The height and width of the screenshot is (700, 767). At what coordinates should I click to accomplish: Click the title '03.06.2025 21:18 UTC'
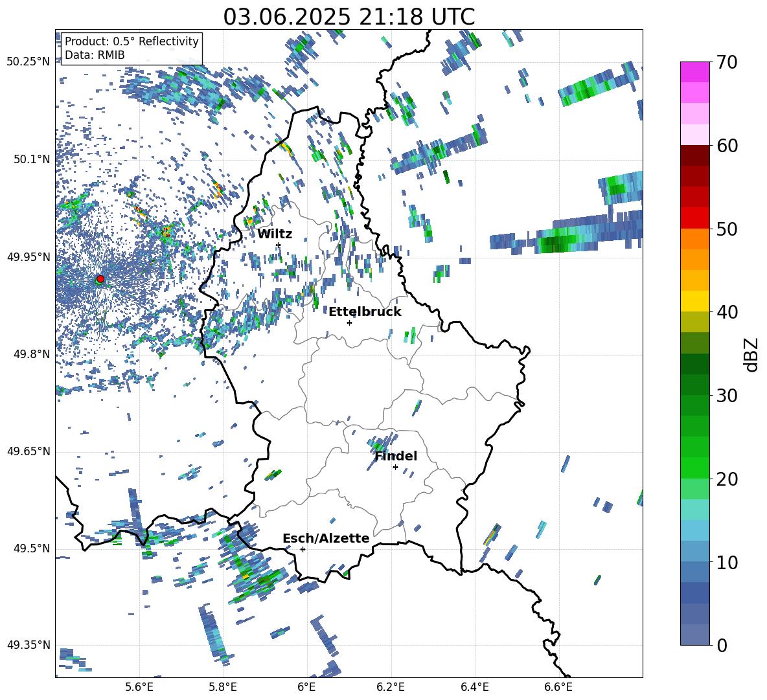coord(349,17)
